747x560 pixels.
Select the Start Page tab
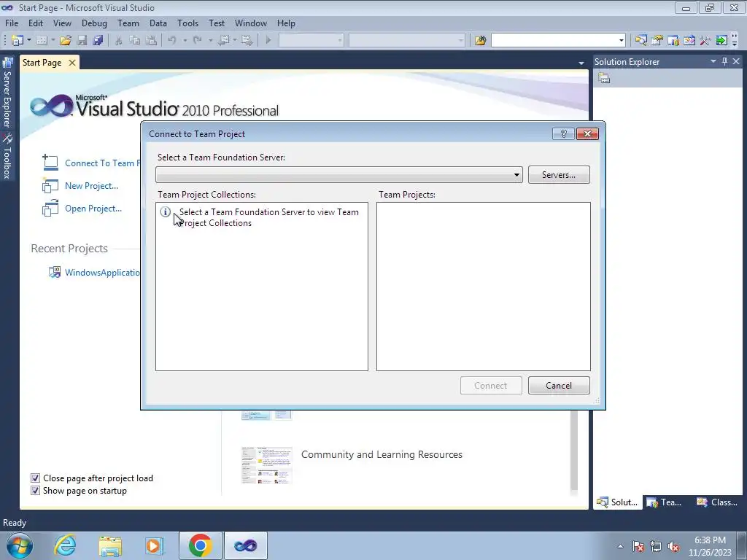point(42,63)
